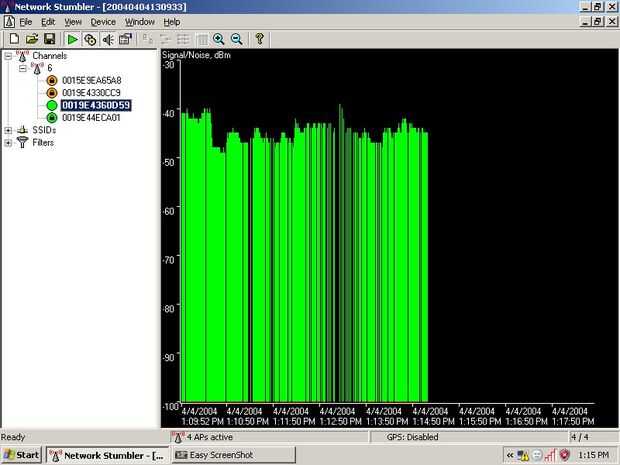Image resolution: width=620 pixels, height=465 pixels.
Task: Switch to Easy ScreenShot taskbar button
Action: tap(234, 455)
